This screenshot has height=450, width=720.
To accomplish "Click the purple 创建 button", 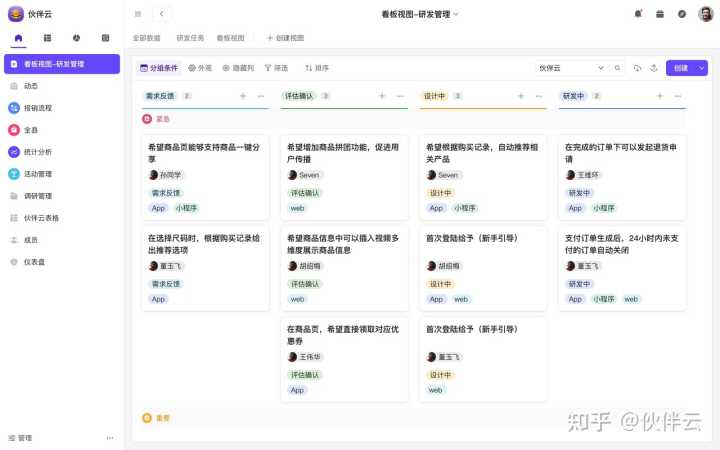I will coord(681,68).
